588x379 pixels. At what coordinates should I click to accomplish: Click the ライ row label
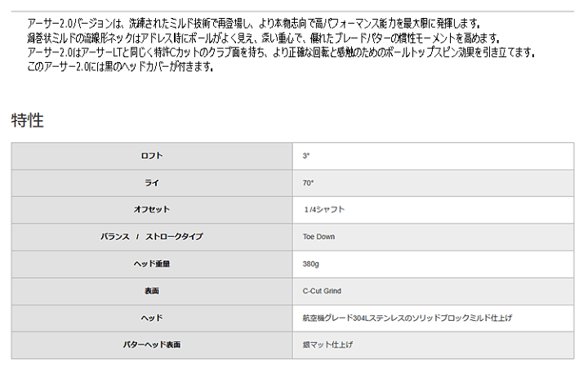[x=152, y=183]
